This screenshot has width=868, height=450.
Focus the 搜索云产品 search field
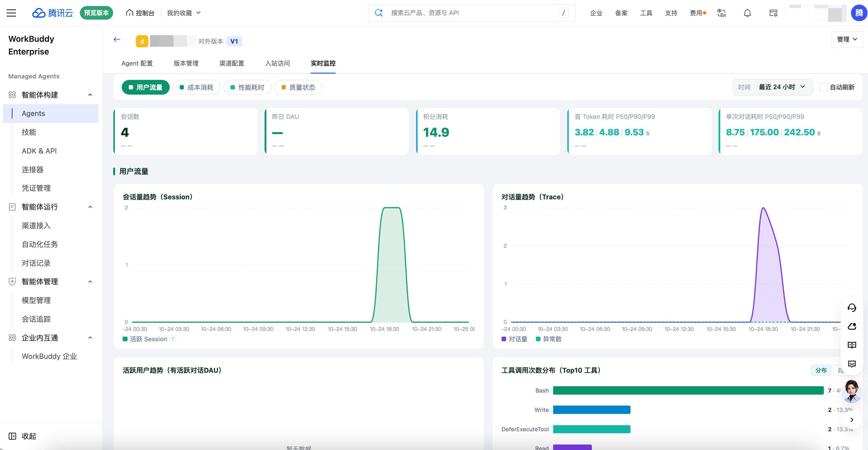472,13
